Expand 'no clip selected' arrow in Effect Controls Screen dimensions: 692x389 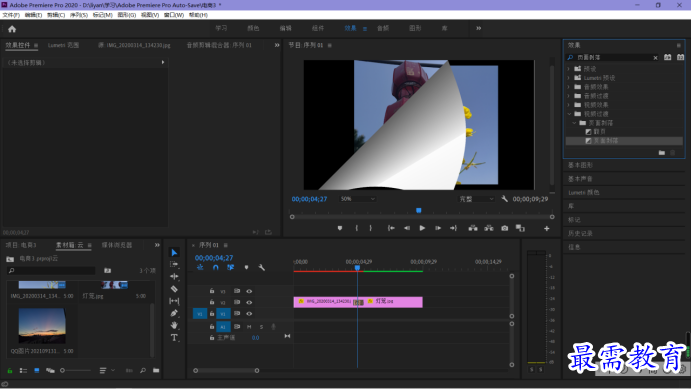click(x=163, y=63)
